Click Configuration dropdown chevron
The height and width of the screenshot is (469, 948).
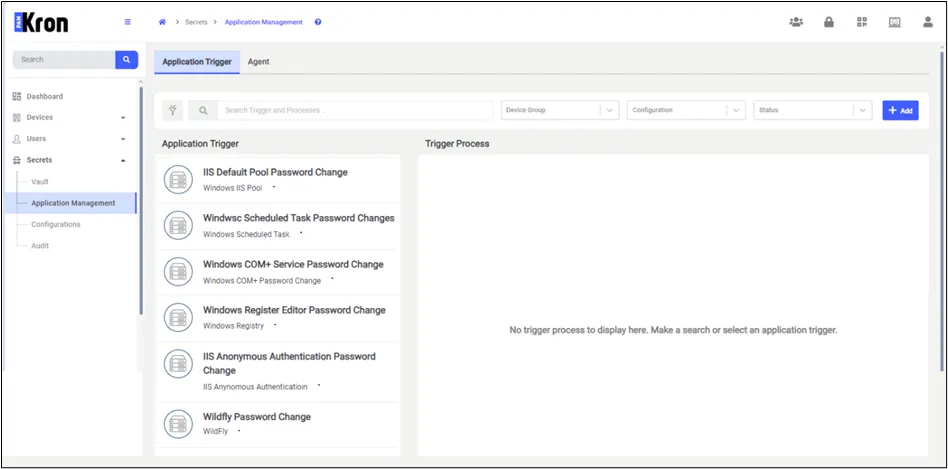[x=736, y=111]
